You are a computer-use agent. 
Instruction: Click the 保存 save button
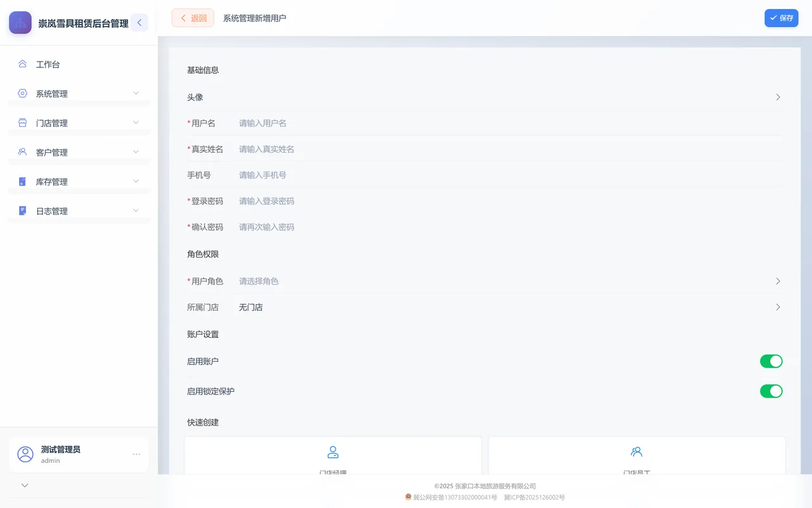point(782,18)
